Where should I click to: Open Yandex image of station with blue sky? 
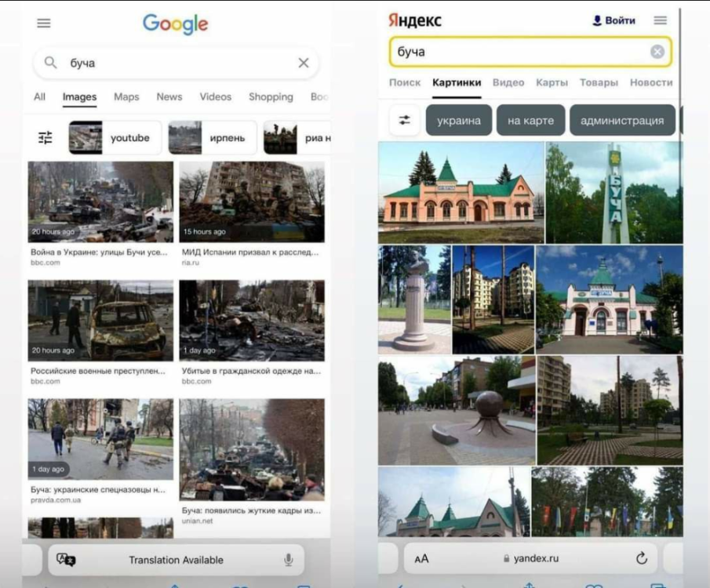[609, 299]
